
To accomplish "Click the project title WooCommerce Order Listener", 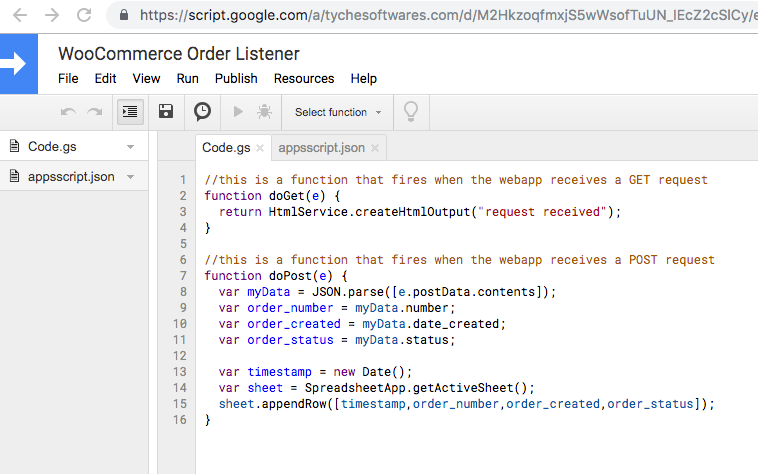I will coord(179,54).
